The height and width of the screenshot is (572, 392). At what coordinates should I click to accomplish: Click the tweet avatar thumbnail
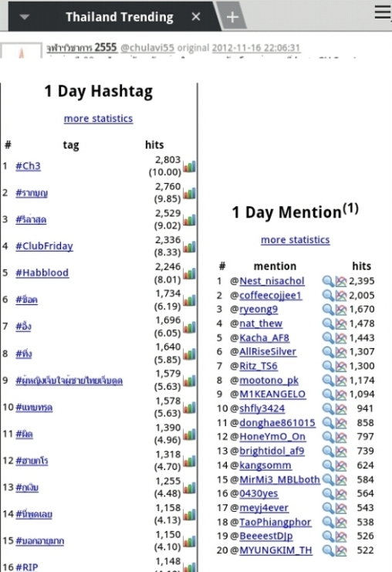[21, 51]
